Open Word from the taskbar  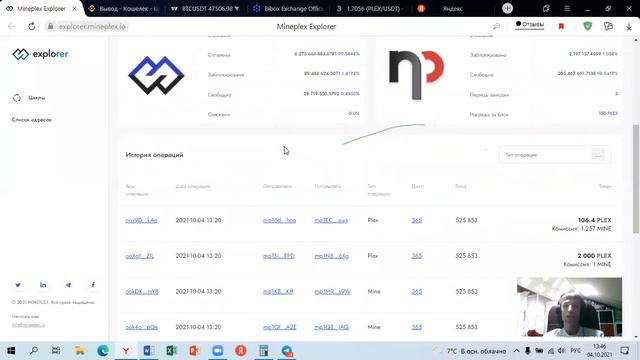point(149,351)
